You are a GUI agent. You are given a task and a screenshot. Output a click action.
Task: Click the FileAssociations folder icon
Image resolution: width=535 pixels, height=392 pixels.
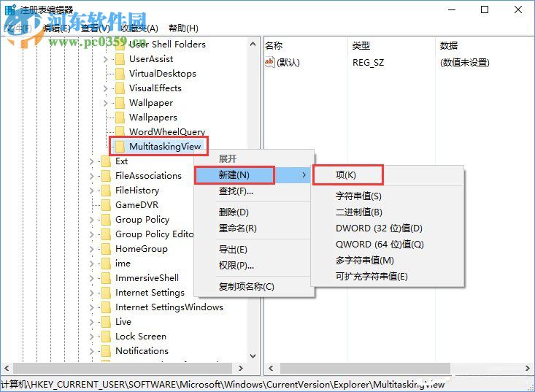point(106,176)
